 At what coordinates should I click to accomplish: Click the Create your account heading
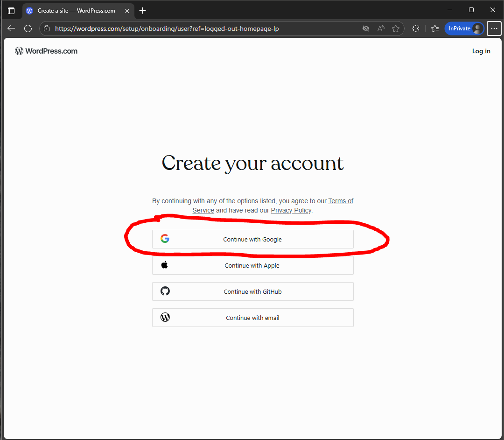[252, 163]
